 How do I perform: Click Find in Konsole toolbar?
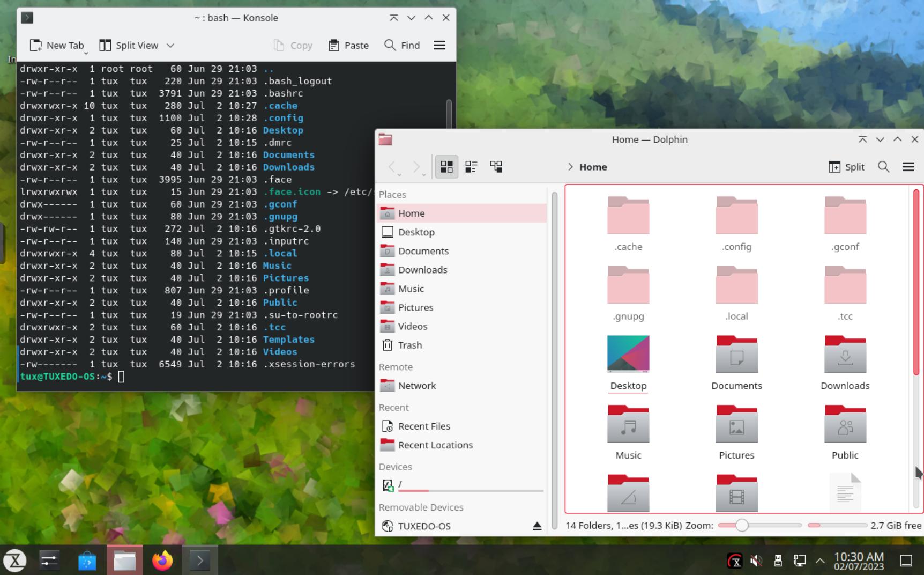click(402, 45)
